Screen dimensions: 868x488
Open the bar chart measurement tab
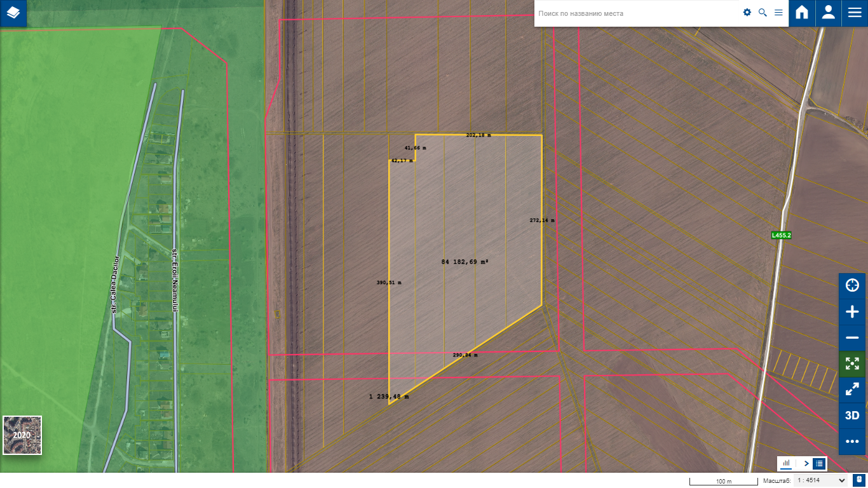pyautogui.click(x=786, y=463)
